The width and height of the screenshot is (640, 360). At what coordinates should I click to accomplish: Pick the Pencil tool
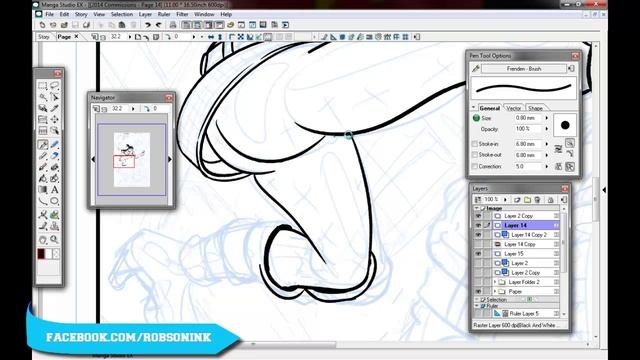click(42, 156)
